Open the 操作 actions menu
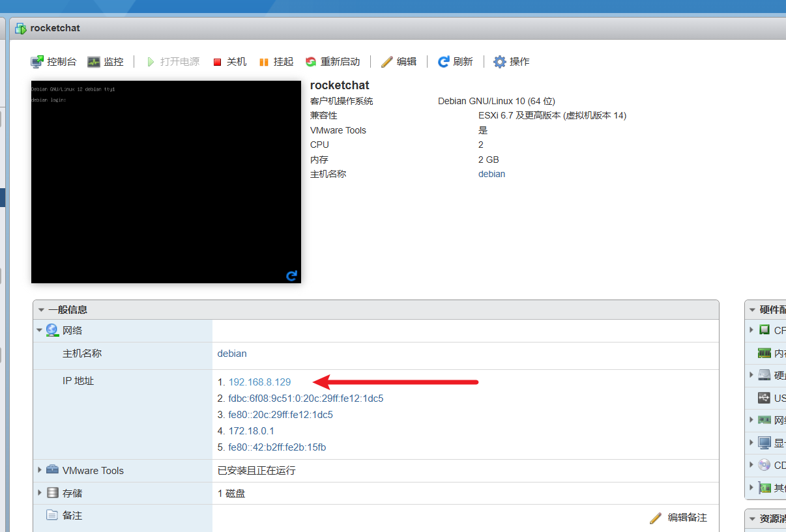This screenshot has height=532, width=786. 512,62
